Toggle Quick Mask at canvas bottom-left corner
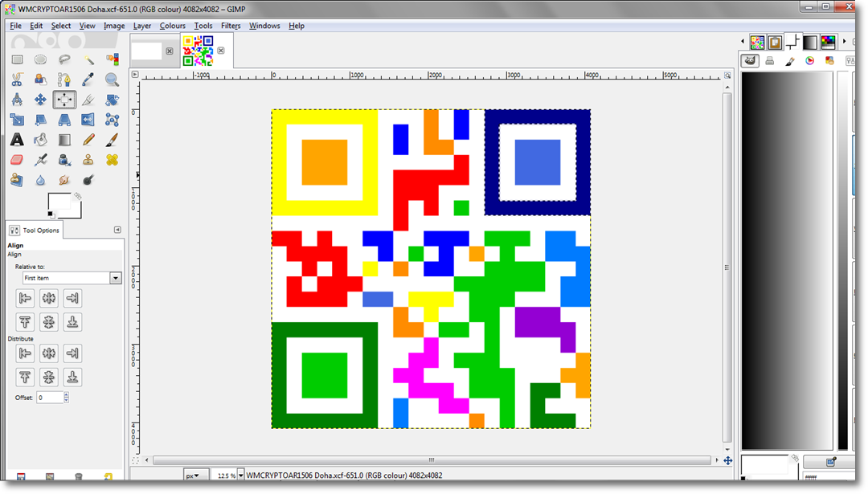Screen dimensions: 868x494 135,460
